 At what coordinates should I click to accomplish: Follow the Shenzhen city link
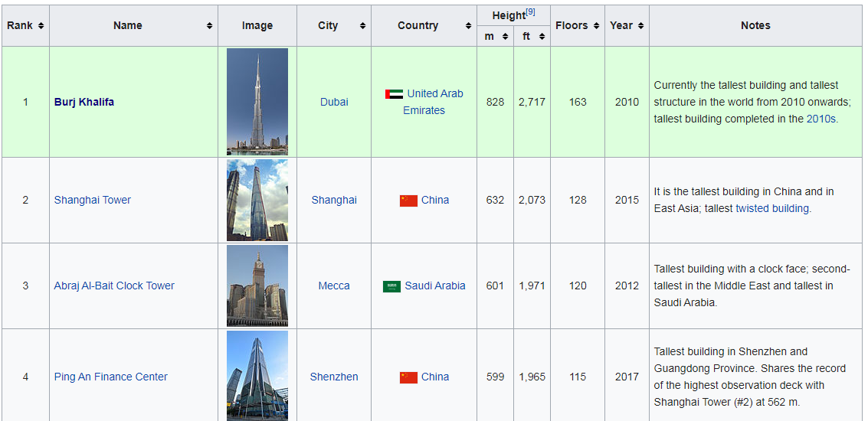[334, 377]
